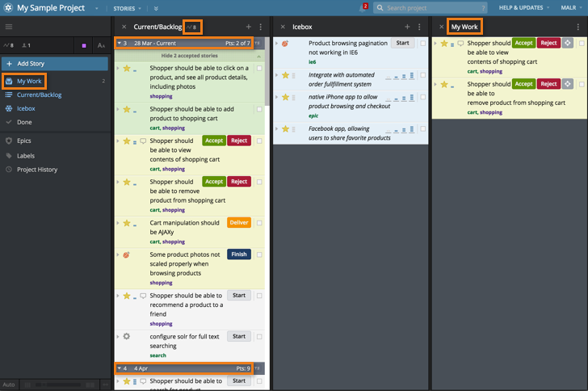Start the configure solr for full text story
The image size is (588, 391).
(239, 336)
